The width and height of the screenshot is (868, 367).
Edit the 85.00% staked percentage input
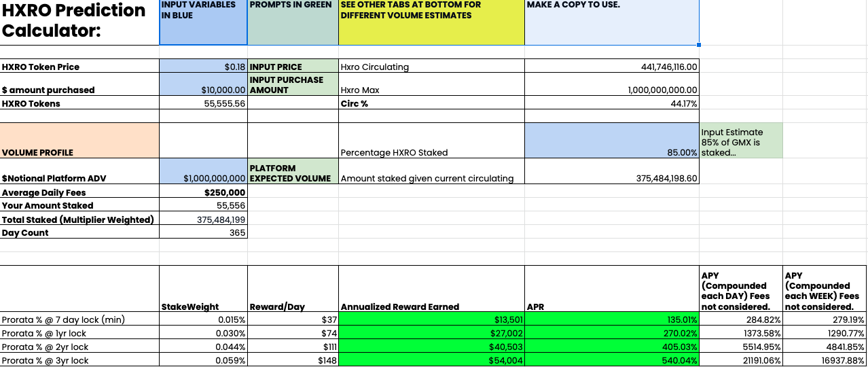click(x=612, y=141)
